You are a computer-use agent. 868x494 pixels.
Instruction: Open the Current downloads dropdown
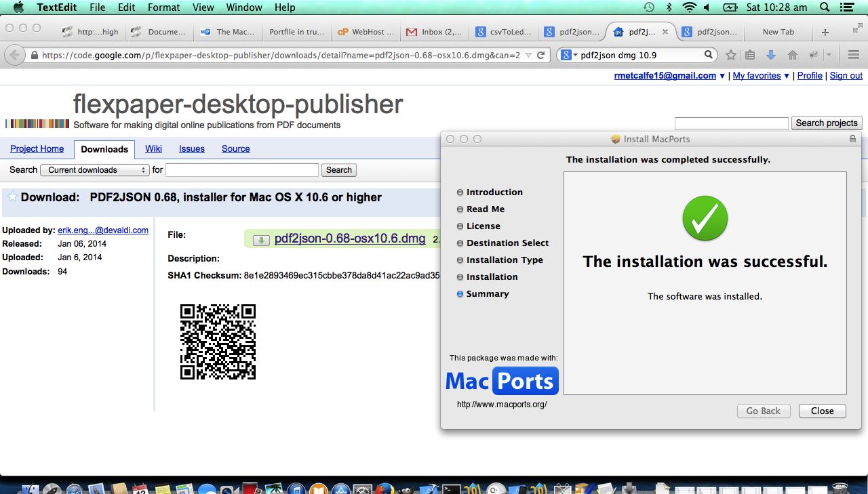[95, 170]
